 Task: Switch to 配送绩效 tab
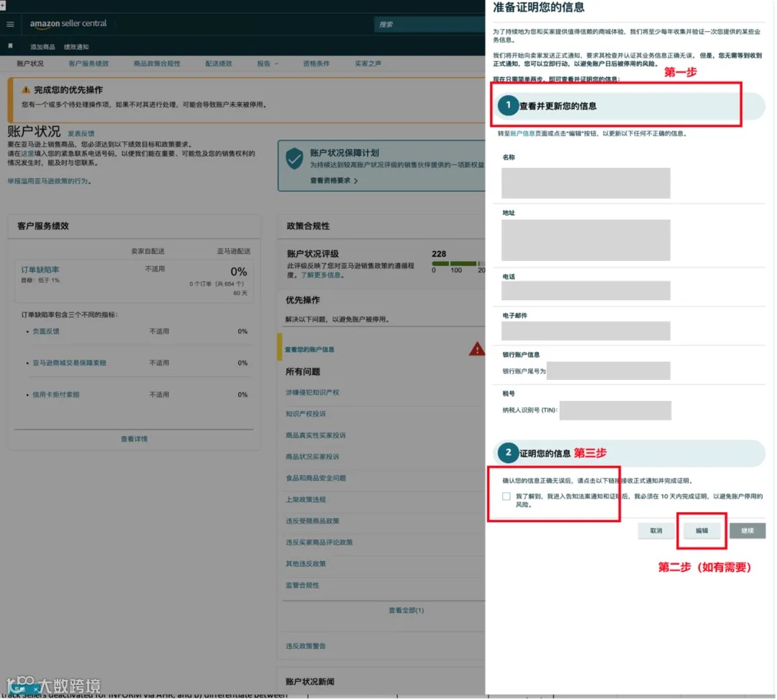(219, 63)
